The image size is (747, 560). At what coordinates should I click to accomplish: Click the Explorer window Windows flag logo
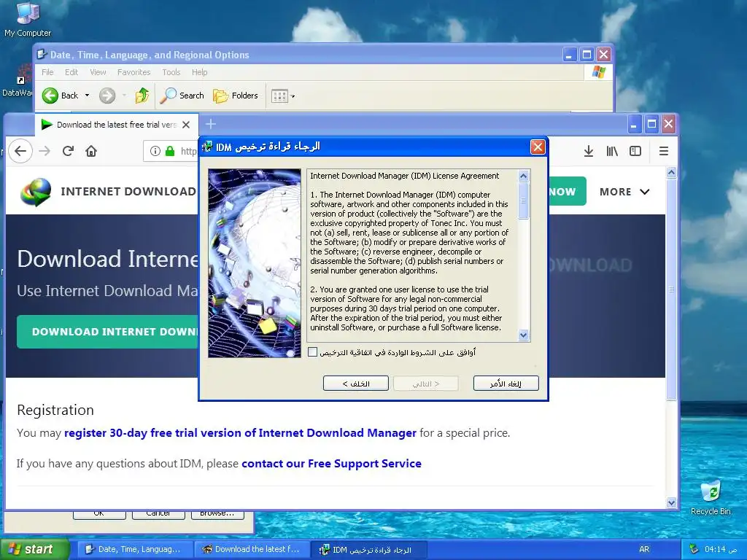click(x=598, y=72)
